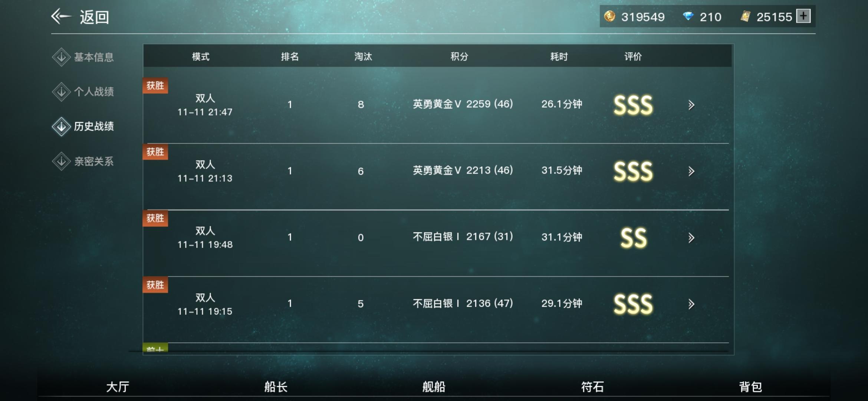This screenshot has height=401, width=868.
Task: Tap the gold coin currency icon
Action: [x=609, y=16]
